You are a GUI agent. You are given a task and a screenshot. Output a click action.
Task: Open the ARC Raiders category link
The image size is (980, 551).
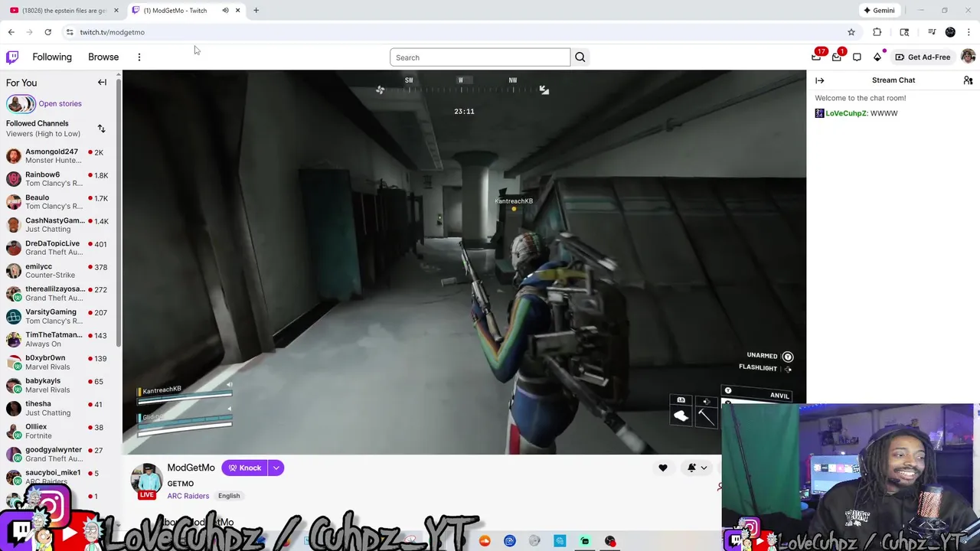coord(188,496)
